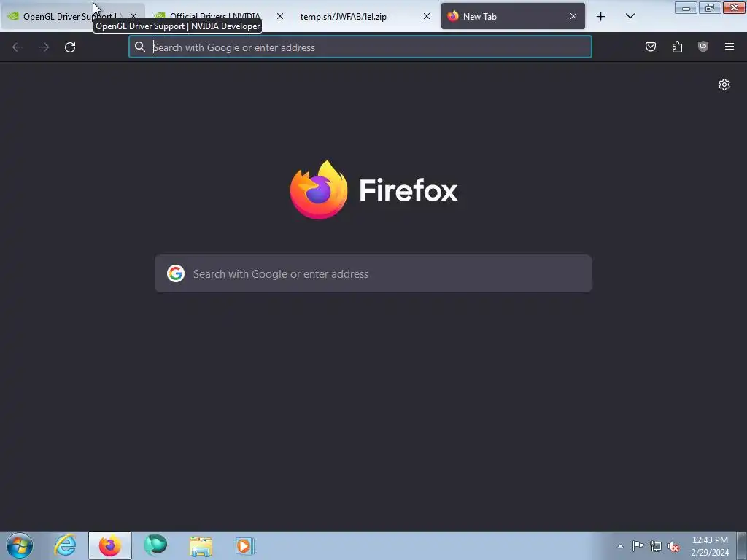Open a new tab with plus button
The width and height of the screenshot is (747, 560).
click(601, 17)
